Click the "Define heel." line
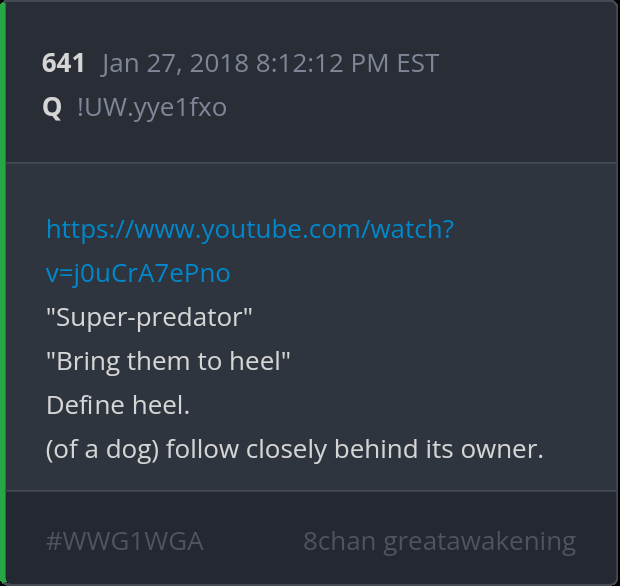Viewport: 620px width, 586px height. pyautogui.click(x=118, y=405)
